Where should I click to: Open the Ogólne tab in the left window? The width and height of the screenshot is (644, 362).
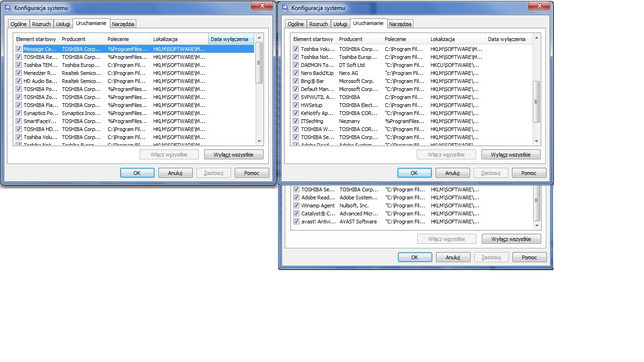click(x=18, y=24)
